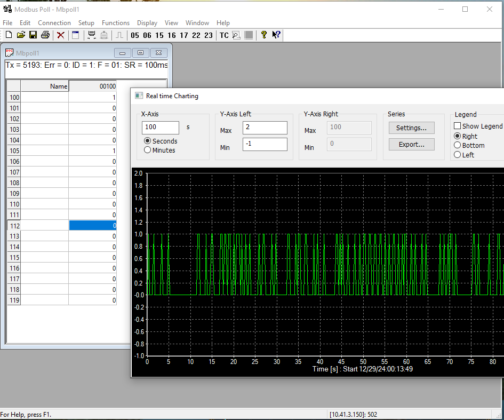Click the Disconnect toolbar icon
The image size is (504, 420).
click(x=104, y=35)
